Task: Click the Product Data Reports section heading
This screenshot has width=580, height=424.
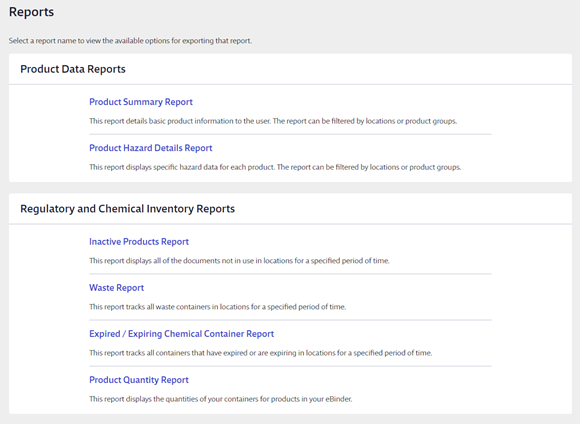Action: pyautogui.click(x=73, y=69)
